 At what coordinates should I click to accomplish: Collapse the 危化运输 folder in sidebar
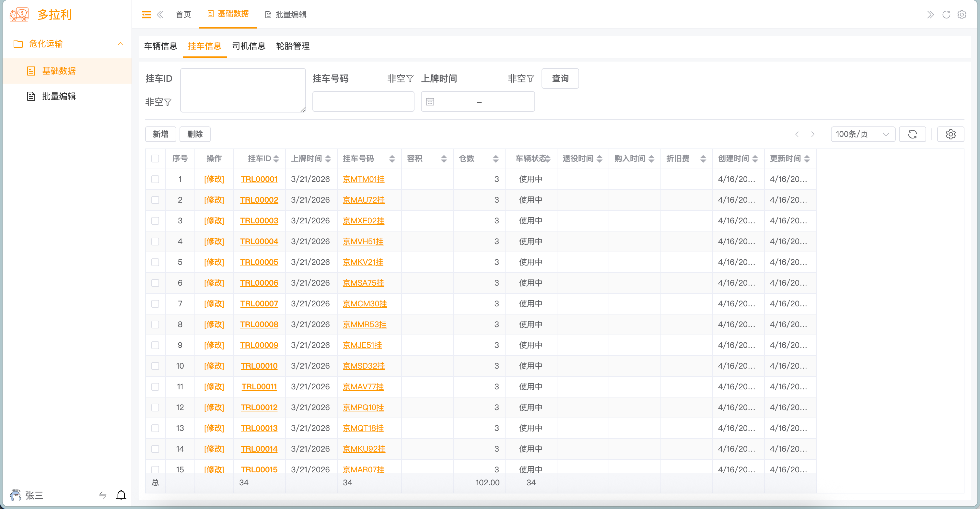pyautogui.click(x=121, y=44)
